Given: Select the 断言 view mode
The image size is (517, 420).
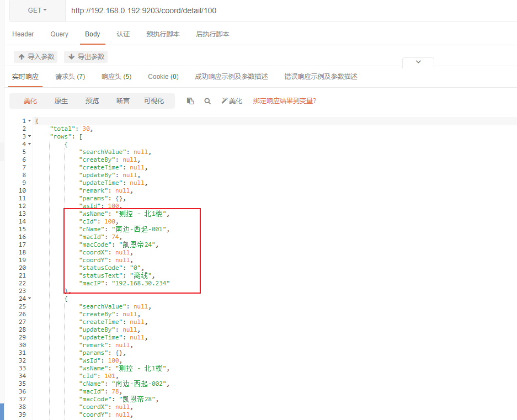Looking at the screenshot, I should 123,101.
